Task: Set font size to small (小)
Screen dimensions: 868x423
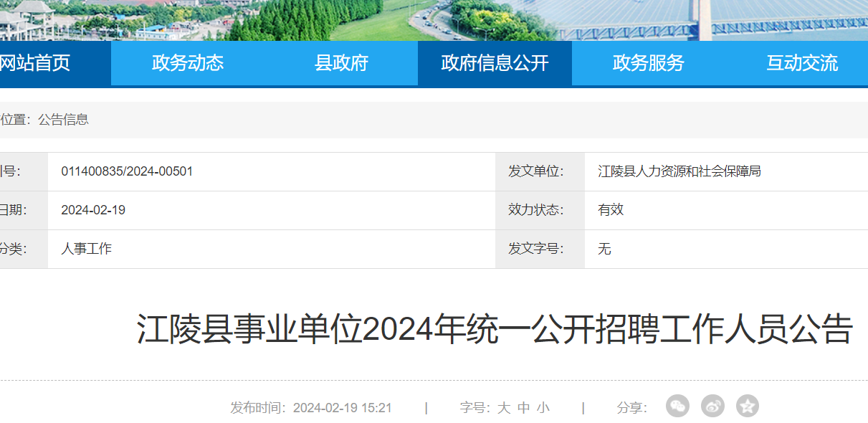Action: tap(543, 408)
